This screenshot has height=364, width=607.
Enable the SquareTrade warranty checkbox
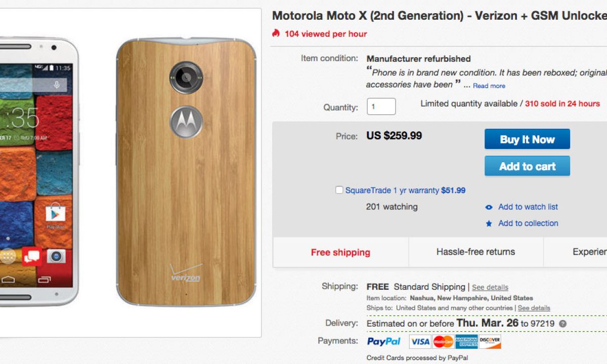click(339, 190)
